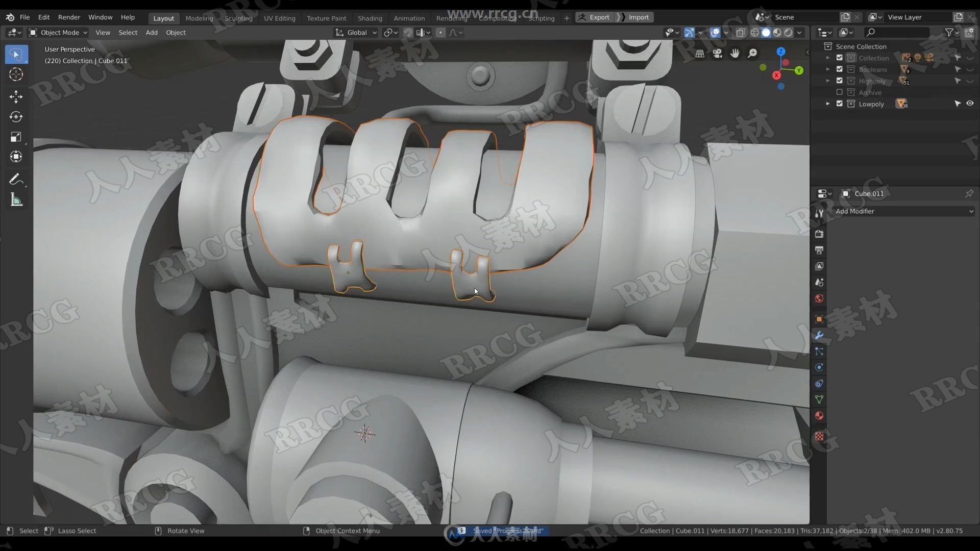Click the Move tool icon in toolbar
Viewport: 980px width, 551px height.
[x=16, y=95]
